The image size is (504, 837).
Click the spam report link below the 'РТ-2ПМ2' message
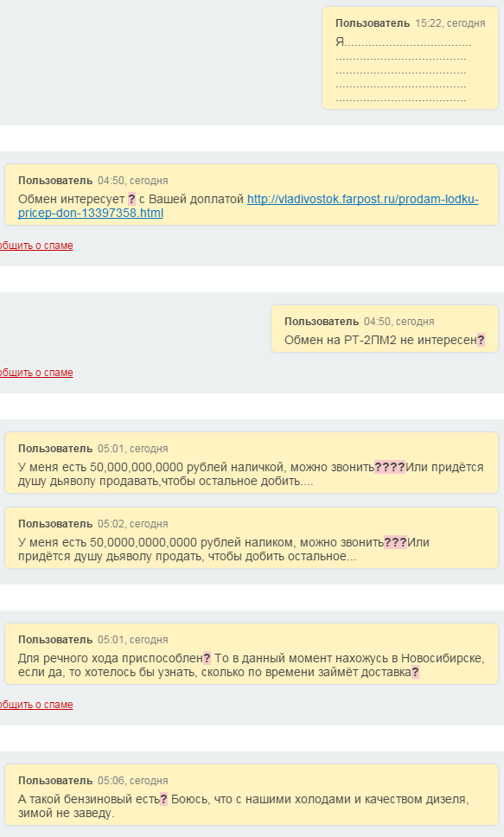36,373
